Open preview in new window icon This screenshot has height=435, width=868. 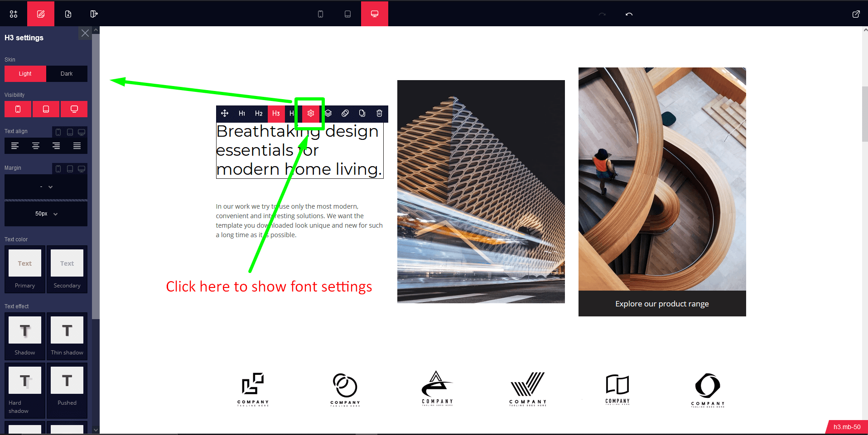[856, 14]
